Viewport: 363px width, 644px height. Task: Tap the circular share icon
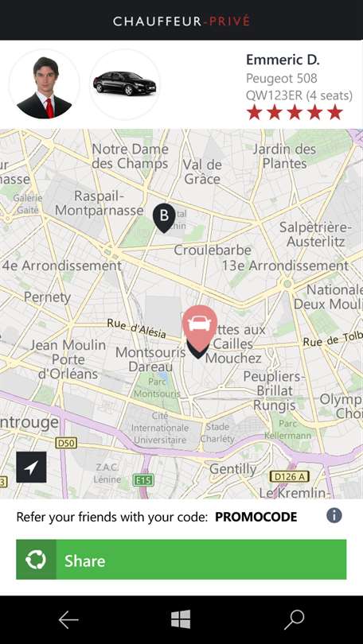36,560
